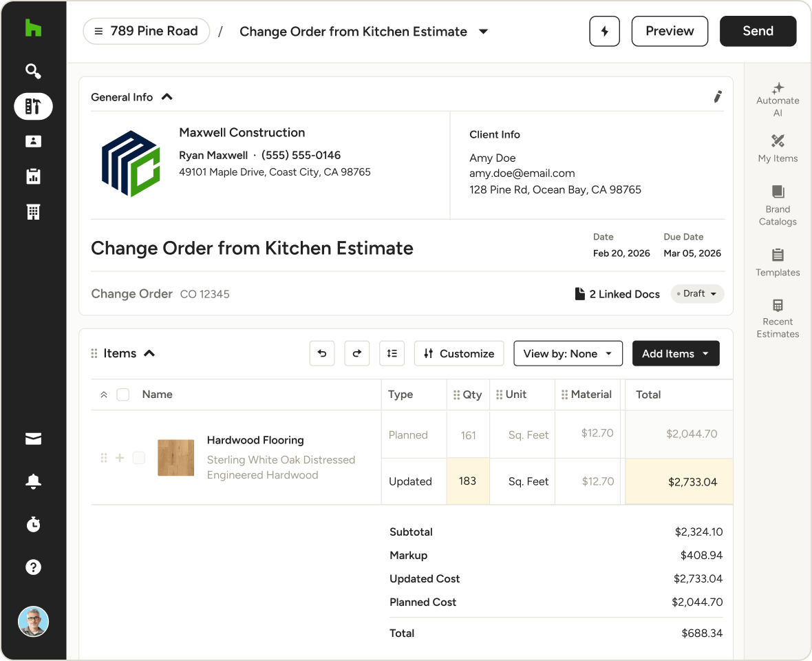Click the Preview button
812x661 pixels.
click(x=670, y=32)
